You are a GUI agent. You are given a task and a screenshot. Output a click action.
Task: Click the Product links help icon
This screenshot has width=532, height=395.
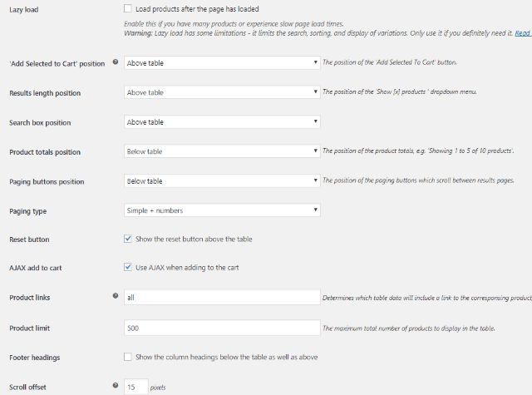115,295
